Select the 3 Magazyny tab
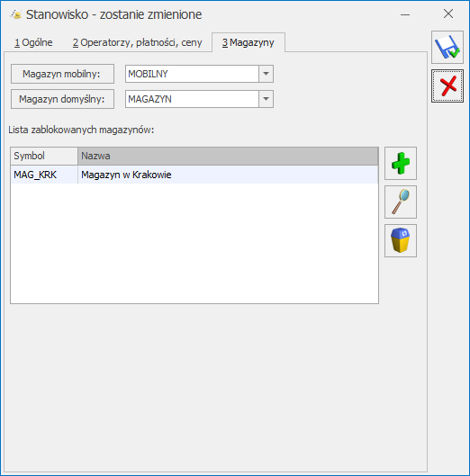Image resolution: width=470 pixels, height=476 pixels. click(x=249, y=42)
